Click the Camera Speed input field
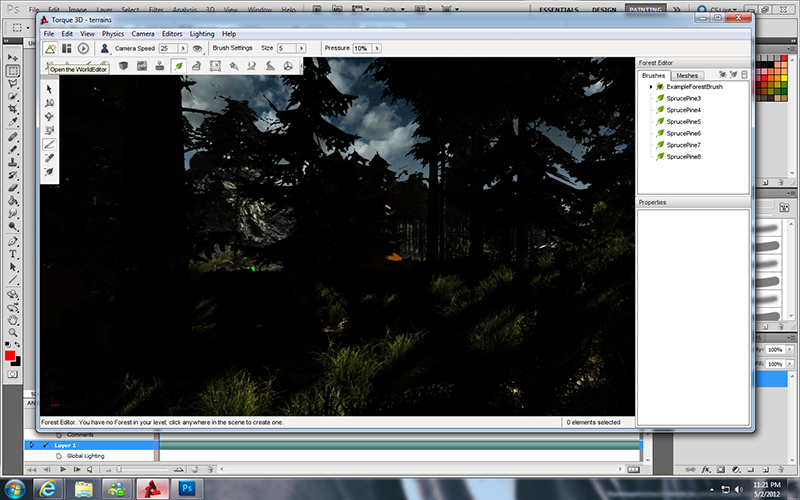Screen dimensions: 800x500 tap(168, 48)
